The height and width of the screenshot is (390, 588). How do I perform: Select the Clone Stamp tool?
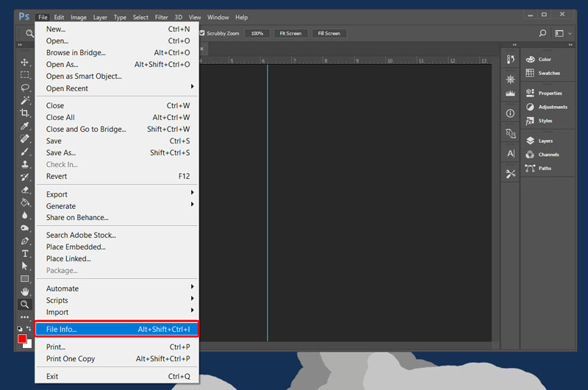[x=25, y=164]
